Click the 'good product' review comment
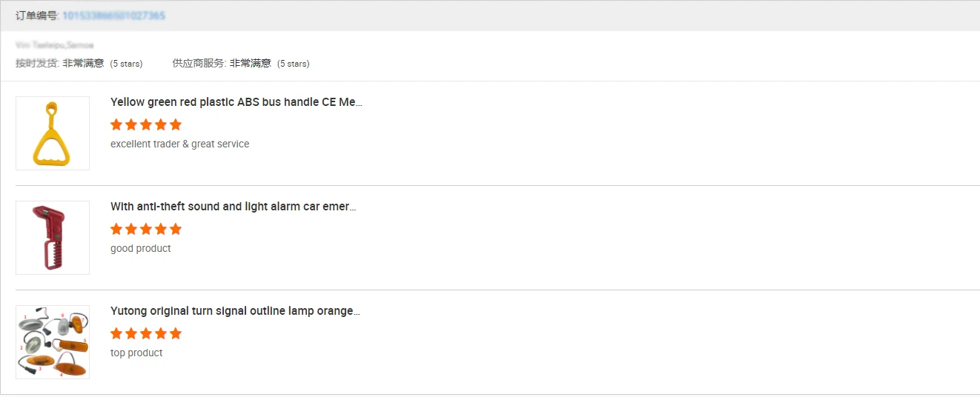Image resolution: width=980 pixels, height=397 pixels. (x=140, y=248)
